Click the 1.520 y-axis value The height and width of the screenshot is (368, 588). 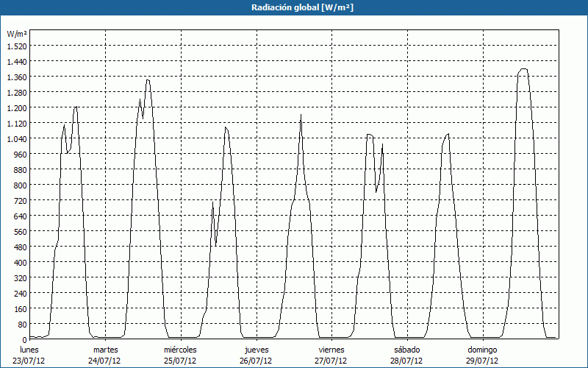coord(17,46)
